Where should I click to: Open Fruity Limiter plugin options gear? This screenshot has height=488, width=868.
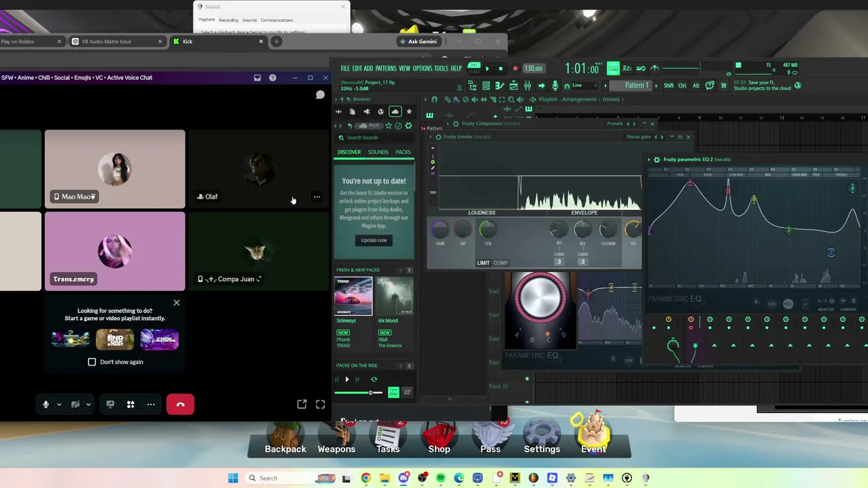click(x=438, y=137)
